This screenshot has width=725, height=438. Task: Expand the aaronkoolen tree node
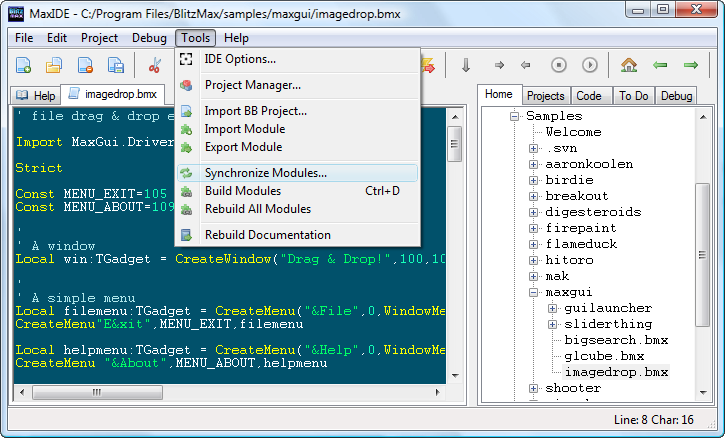pos(533,164)
